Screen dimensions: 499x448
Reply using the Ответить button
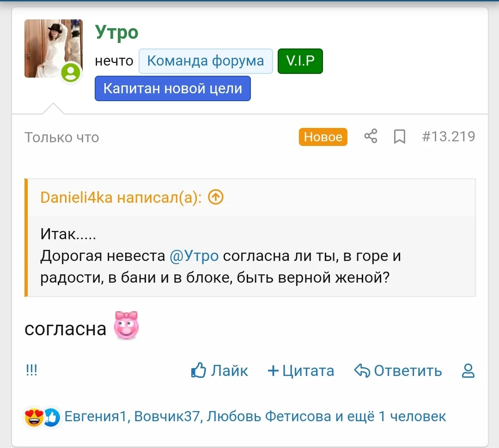(398, 371)
